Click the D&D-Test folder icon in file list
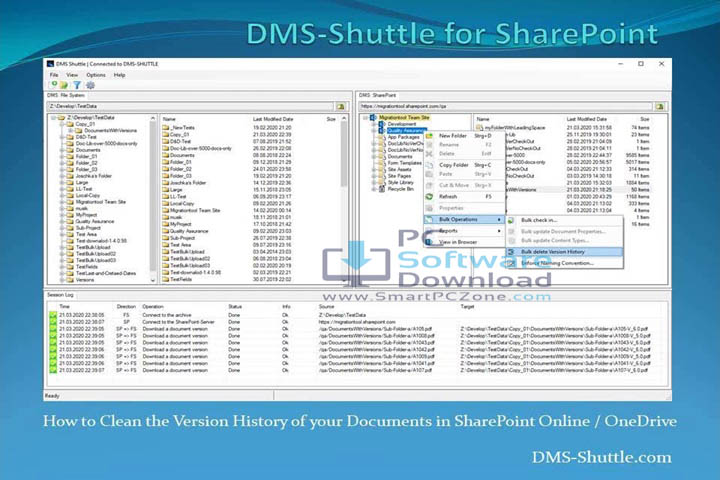The width and height of the screenshot is (720, 480). (165, 141)
